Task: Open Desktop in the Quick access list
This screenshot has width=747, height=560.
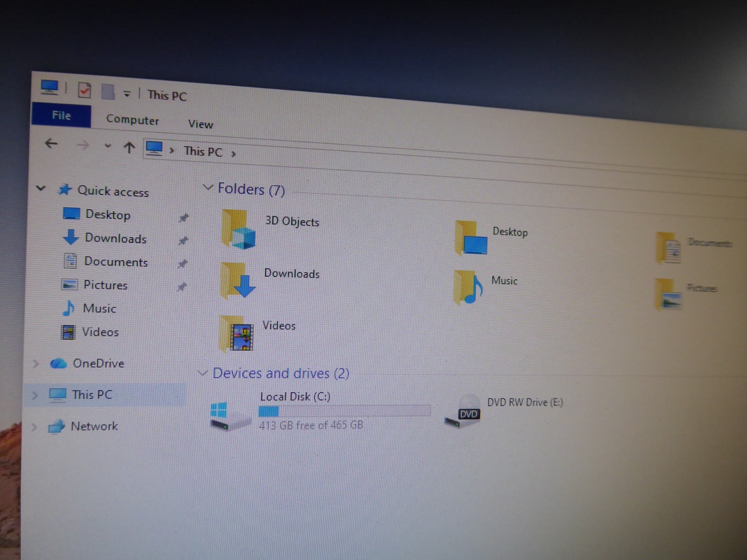Action: tap(108, 215)
